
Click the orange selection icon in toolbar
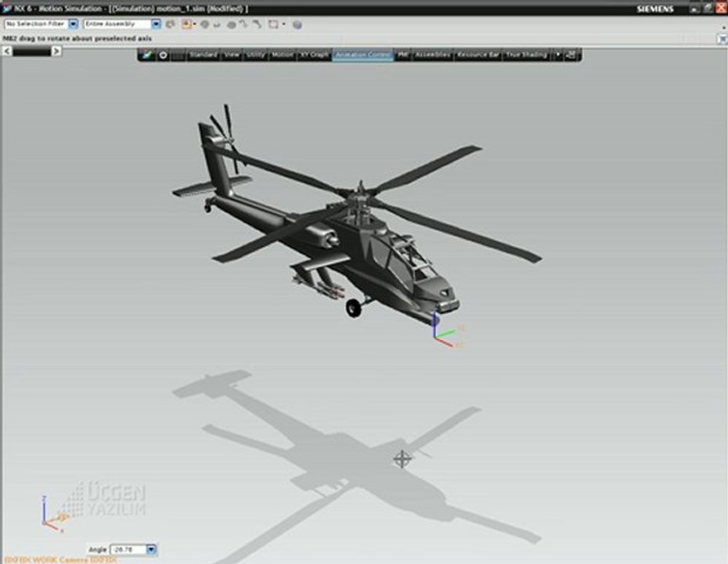186,24
